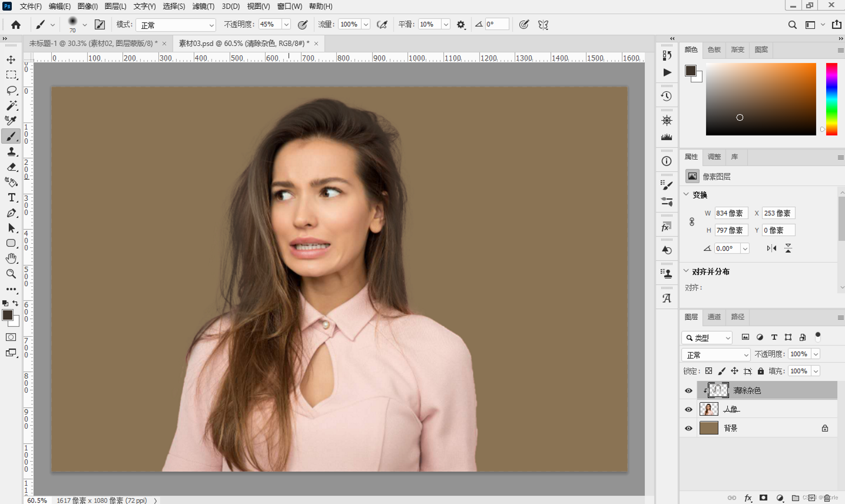Open the 路径 tab
This screenshot has height=504, width=845.
click(738, 317)
